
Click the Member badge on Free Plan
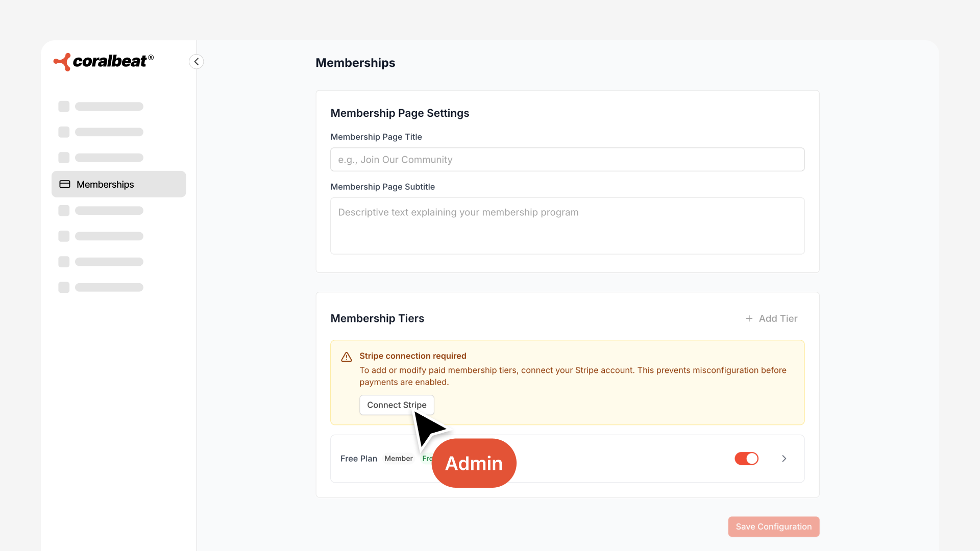point(398,459)
